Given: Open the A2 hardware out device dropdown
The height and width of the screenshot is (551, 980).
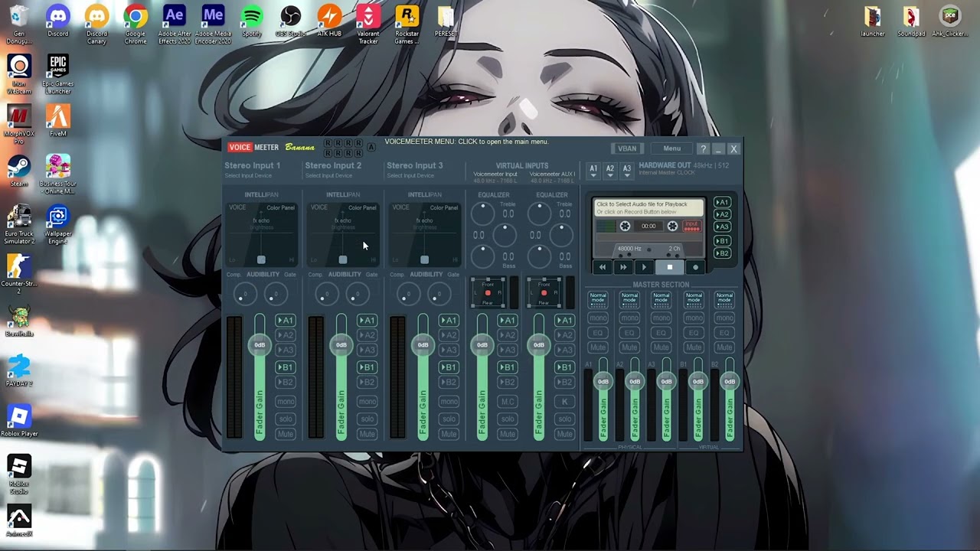Looking at the screenshot, I should tap(610, 171).
